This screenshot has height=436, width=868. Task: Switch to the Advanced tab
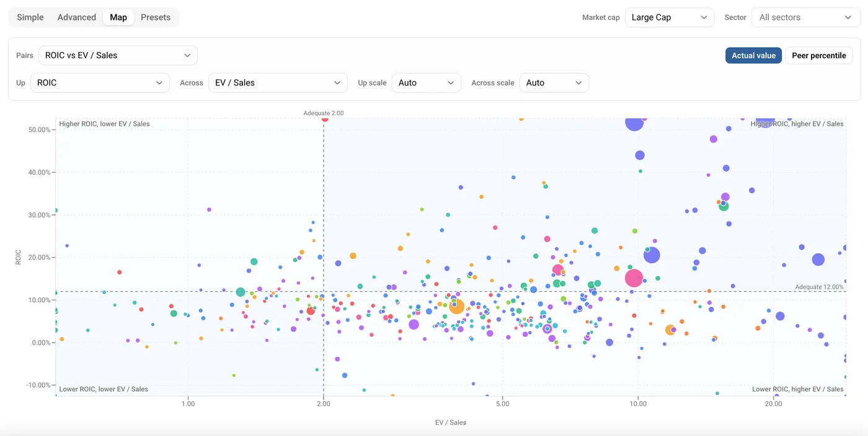pos(77,17)
